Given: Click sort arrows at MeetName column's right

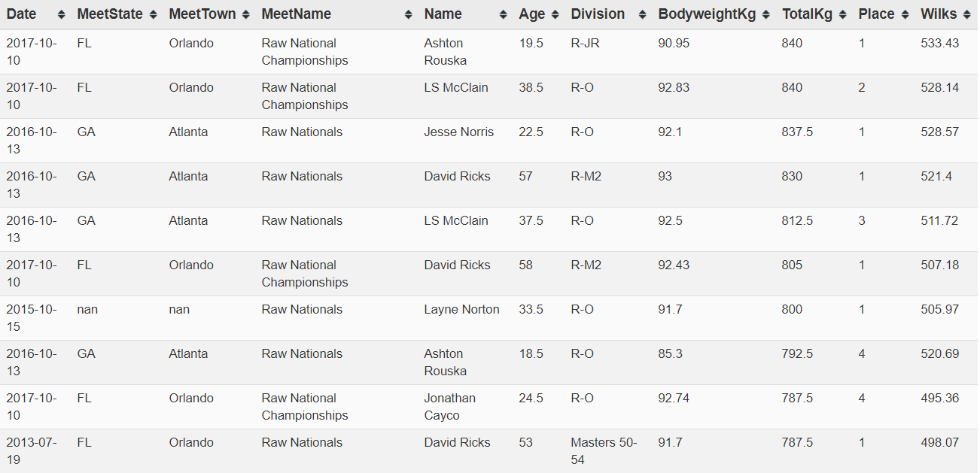Looking at the screenshot, I should click(x=409, y=14).
